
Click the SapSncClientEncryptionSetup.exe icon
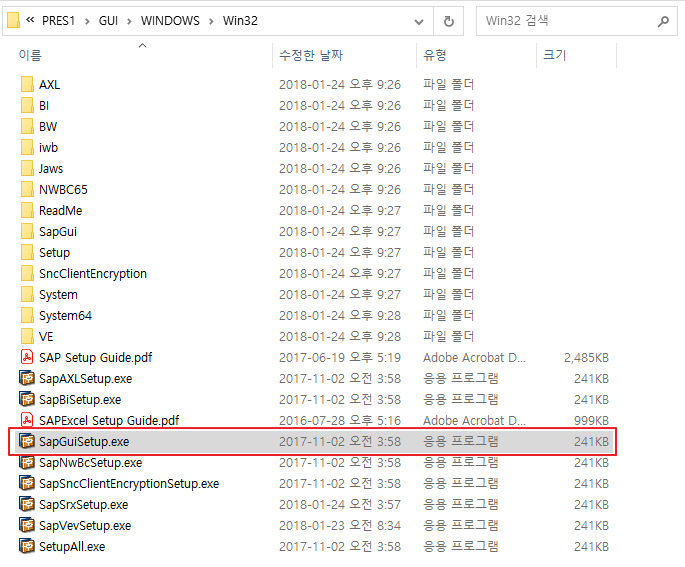27,483
